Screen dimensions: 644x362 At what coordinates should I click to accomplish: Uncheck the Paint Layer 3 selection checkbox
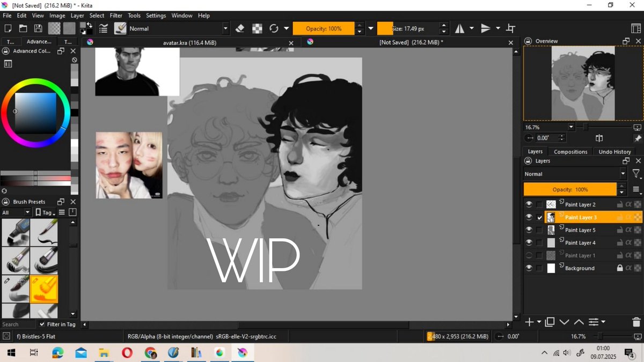539,217
